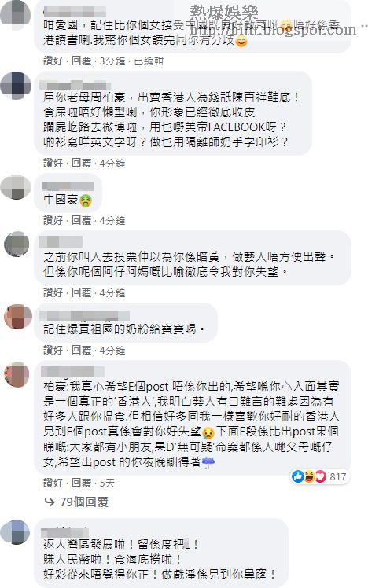The height and width of the screenshot is (588, 368).
Task: Click the blue Like reaction icon
Action: click(298, 476)
